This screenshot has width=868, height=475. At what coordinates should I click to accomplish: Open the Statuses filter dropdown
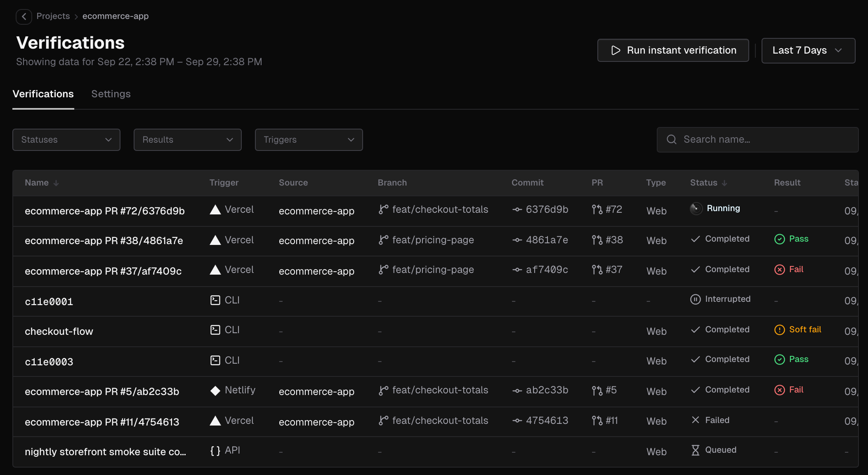tap(66, 140)
